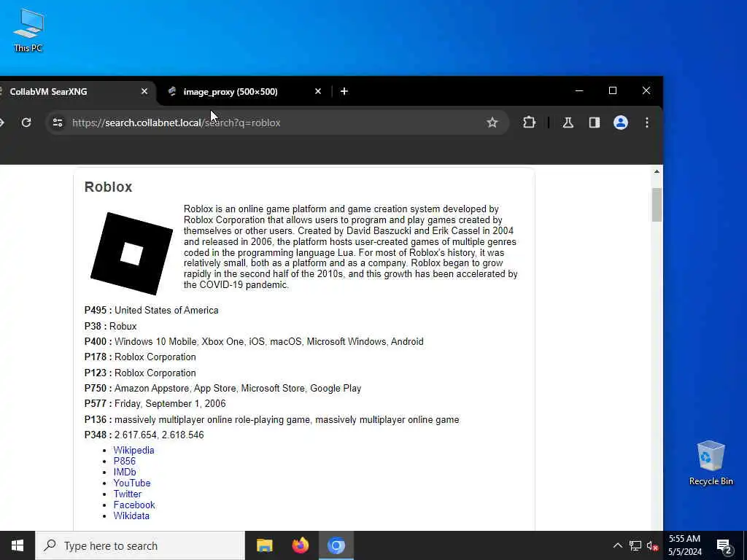This screenshot has height=560, width=747.
Task: Click the taskbar search box
Action: (140, 545)
